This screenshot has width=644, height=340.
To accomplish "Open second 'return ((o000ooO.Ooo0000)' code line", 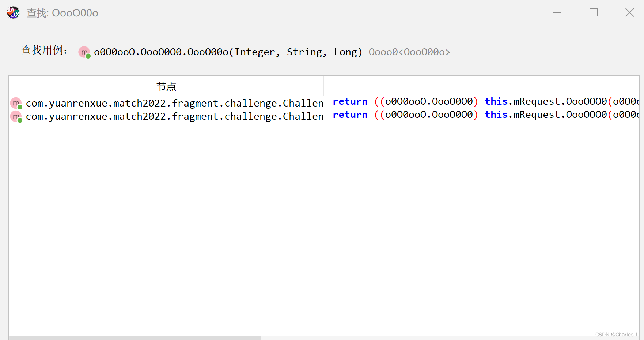I will point(485,115).
